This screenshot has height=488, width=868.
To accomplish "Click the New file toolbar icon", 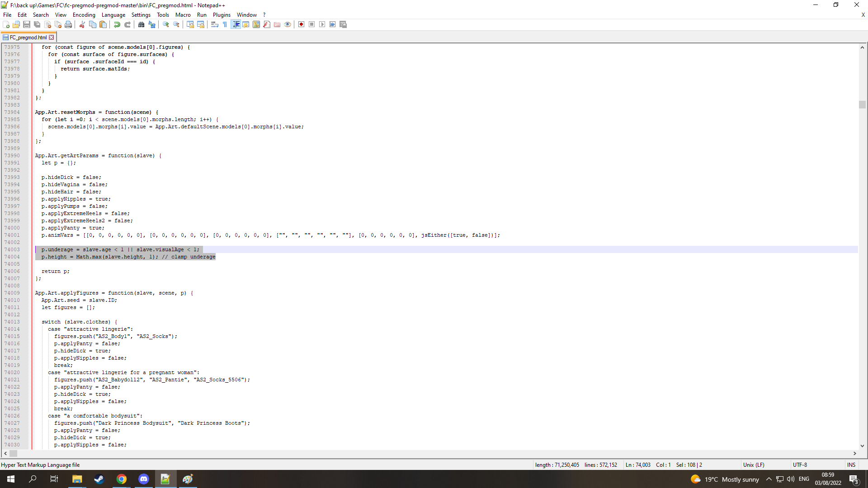I will [x=6, y=24].
